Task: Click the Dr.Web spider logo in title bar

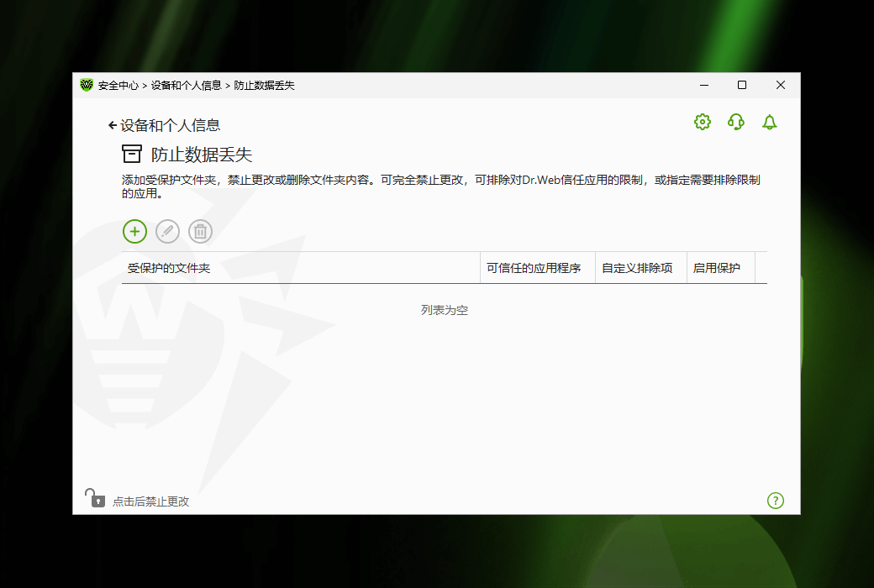Action: (x=87, y=86)
